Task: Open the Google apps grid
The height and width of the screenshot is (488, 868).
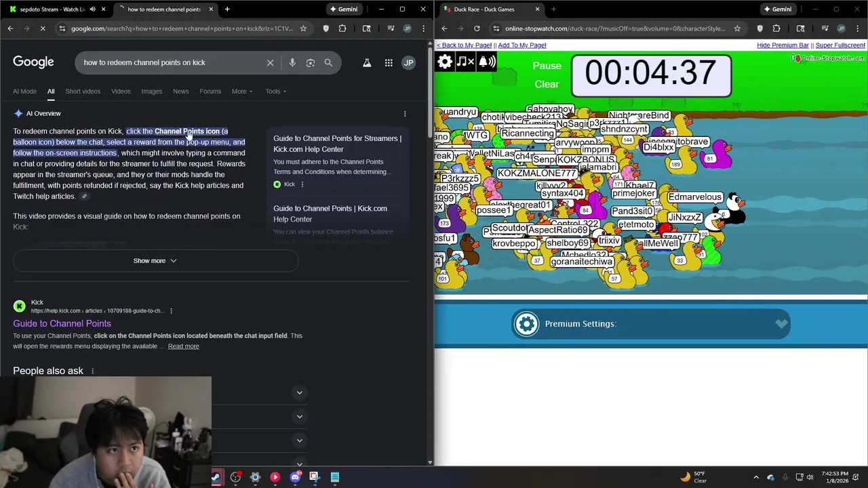Action: tap(389, 62)
